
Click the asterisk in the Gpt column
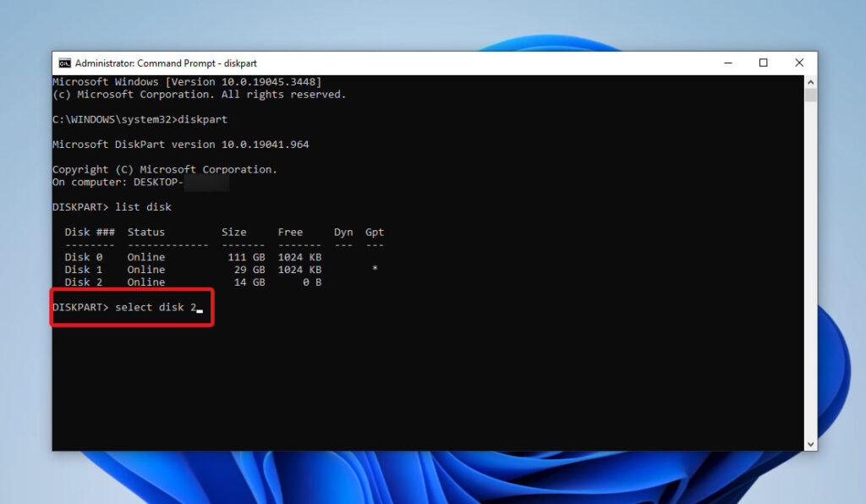click(x=374, y=269)
